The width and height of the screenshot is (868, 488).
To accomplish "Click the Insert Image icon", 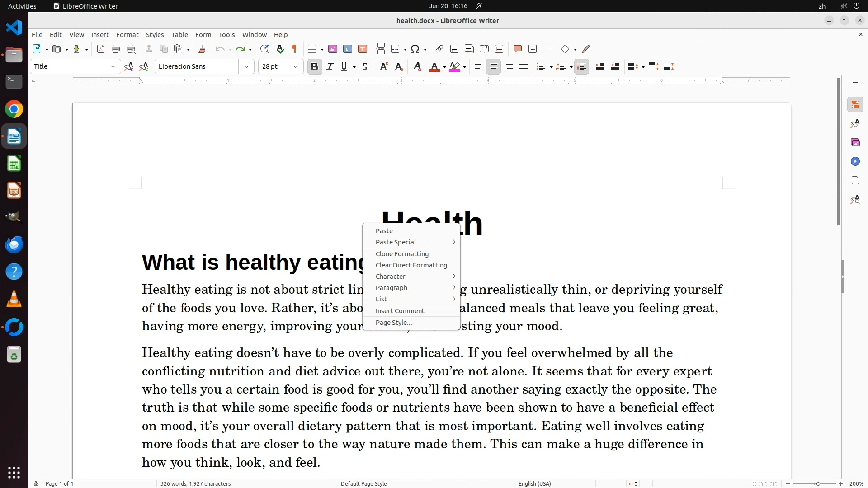I will [x=333, y=49].
